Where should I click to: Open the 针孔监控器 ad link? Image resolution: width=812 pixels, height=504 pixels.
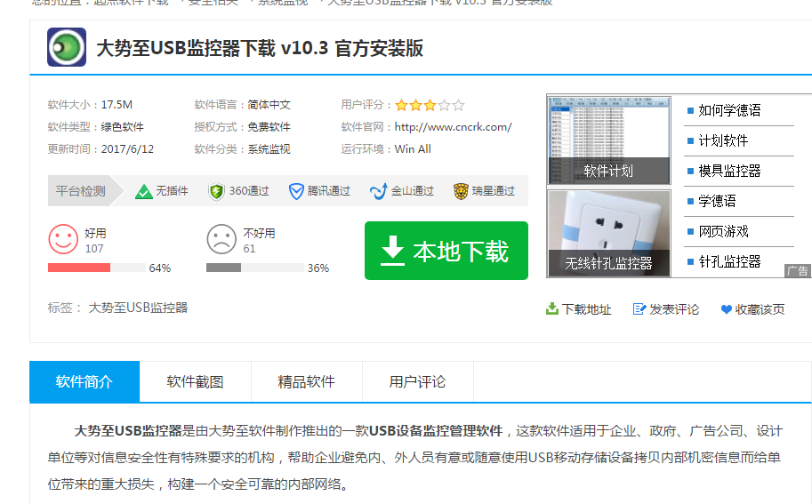729,261
